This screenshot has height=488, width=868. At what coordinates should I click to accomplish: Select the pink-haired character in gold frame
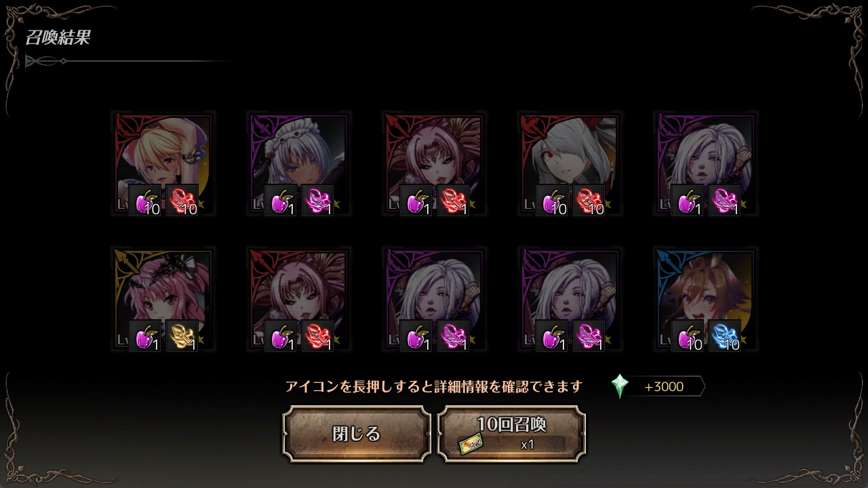[x=163, y=299]
